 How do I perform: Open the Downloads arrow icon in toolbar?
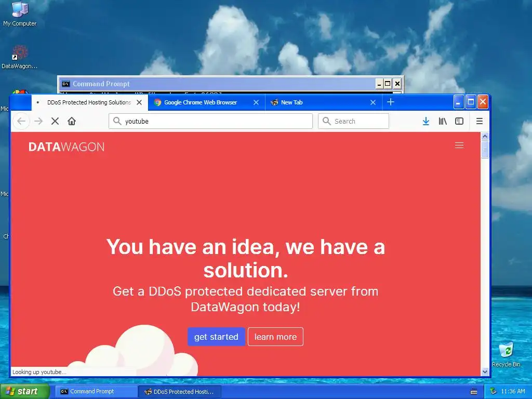pos(426,121)
